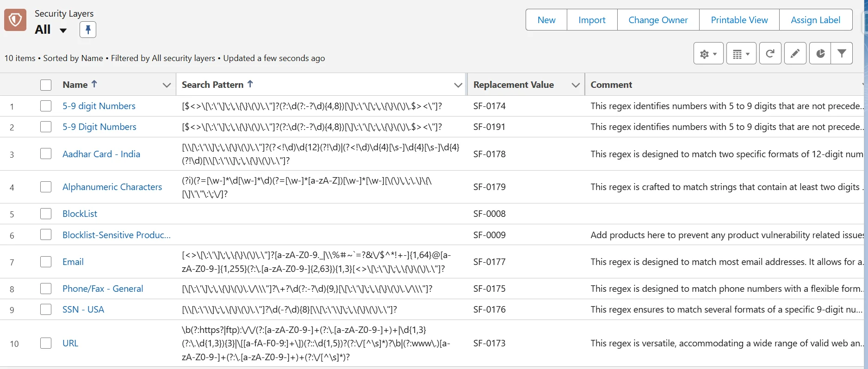The height and width of the screenshot is (369, 868).
Task: Show the charts panel
Action: (820, 54)
